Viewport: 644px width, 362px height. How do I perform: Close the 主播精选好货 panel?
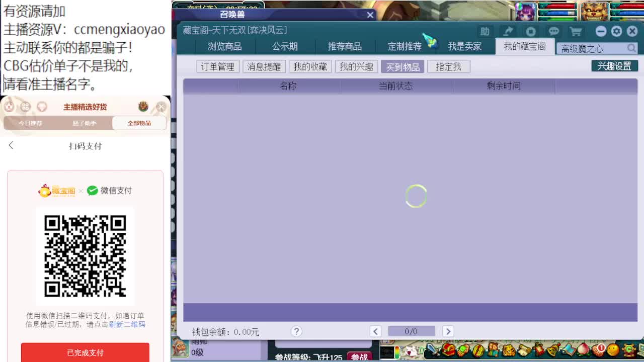[x=161, y=107]
